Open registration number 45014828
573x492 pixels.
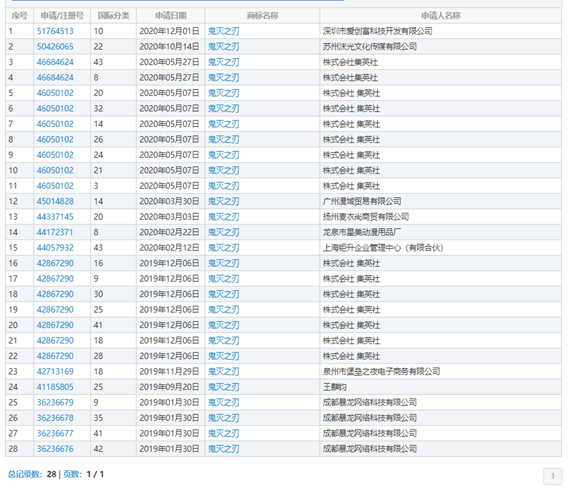click(55, 201)
